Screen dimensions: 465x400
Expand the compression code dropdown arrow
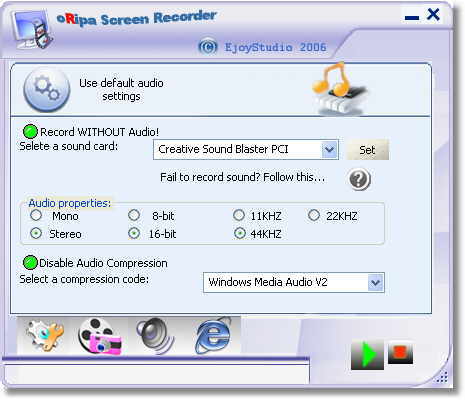[376, 283]
